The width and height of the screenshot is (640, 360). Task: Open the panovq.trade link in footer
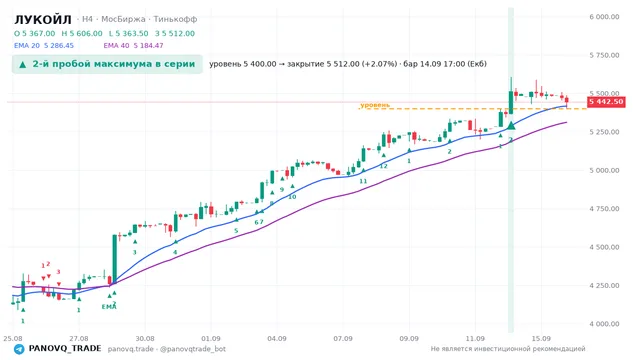coord(131,349)
